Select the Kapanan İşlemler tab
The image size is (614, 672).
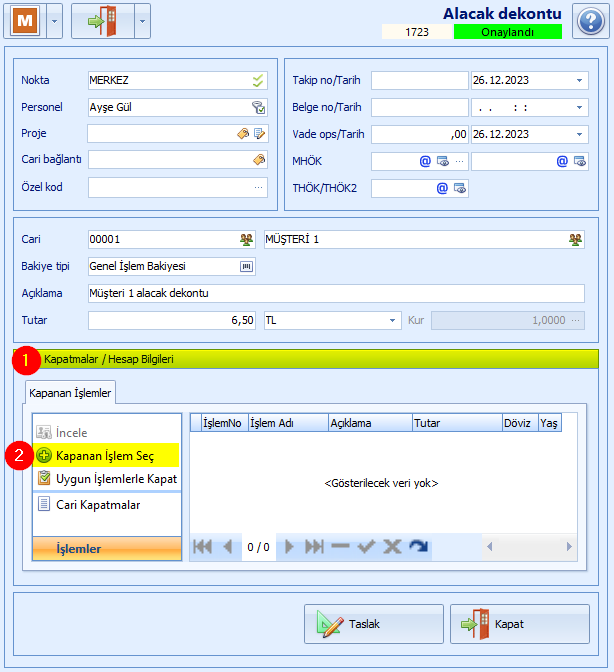coord(70,393)
